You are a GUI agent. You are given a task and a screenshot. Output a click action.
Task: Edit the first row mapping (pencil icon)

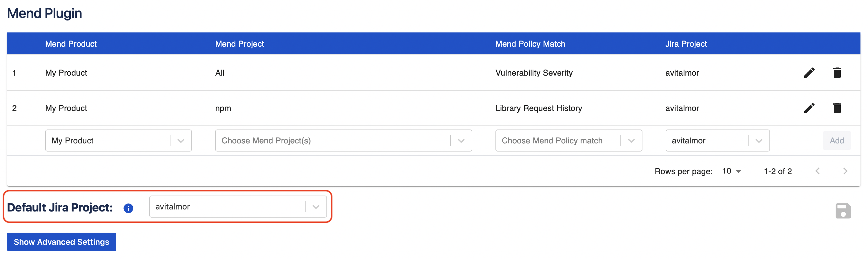pos(809,73)
